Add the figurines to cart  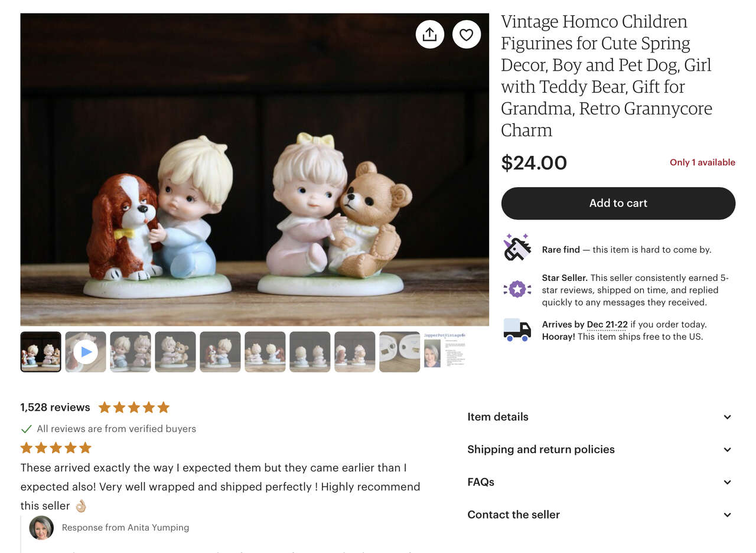tap(618, 203)
